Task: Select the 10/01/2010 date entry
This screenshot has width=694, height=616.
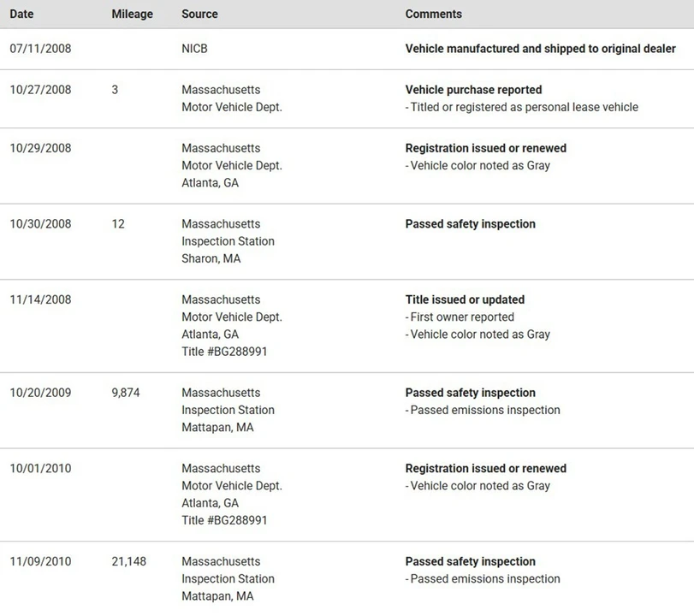Action: pyautogui.click(x=40, y=469)
